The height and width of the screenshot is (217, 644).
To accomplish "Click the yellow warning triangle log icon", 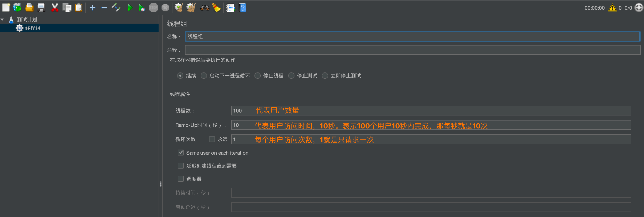I will [612, 8].
